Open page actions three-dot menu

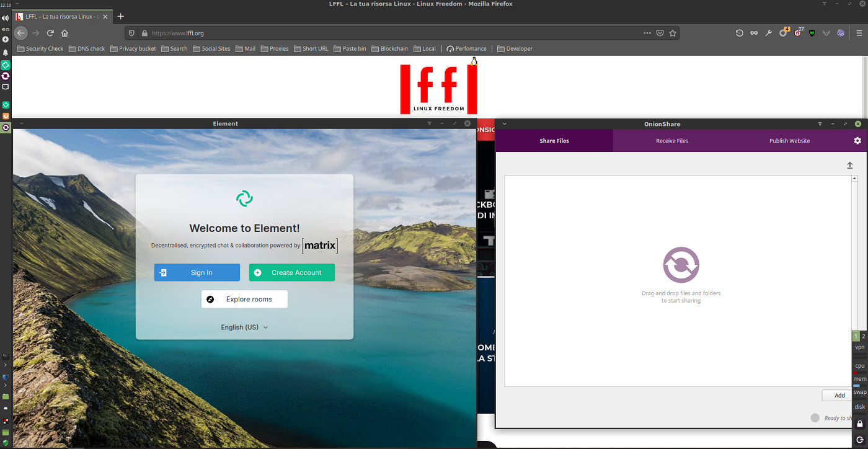pos(647,33)
